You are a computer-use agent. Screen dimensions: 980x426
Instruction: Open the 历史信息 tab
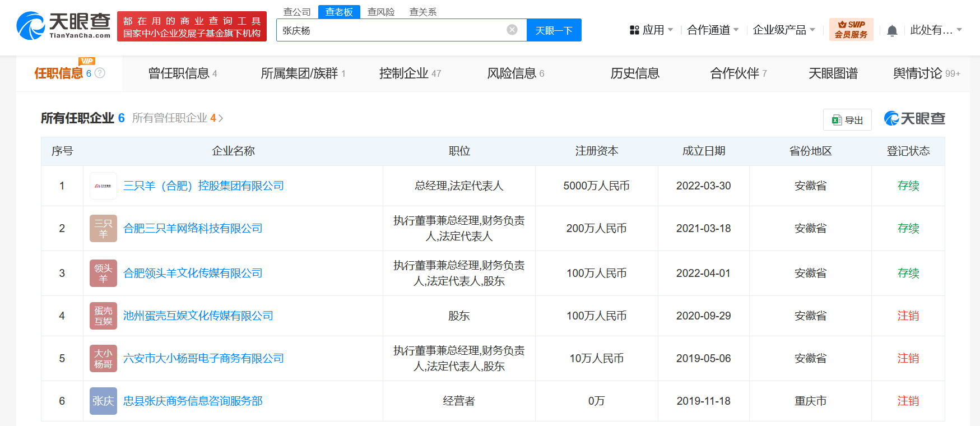coord(635,73)
